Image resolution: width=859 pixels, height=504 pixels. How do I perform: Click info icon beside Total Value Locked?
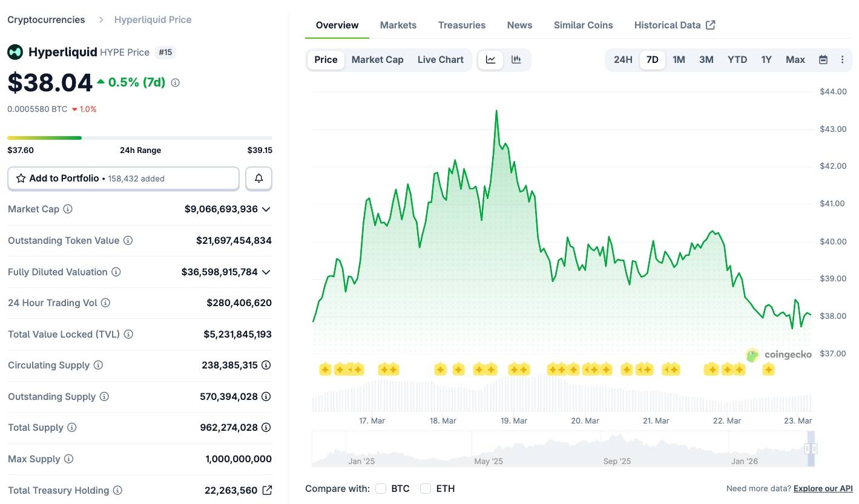[128, 334]
